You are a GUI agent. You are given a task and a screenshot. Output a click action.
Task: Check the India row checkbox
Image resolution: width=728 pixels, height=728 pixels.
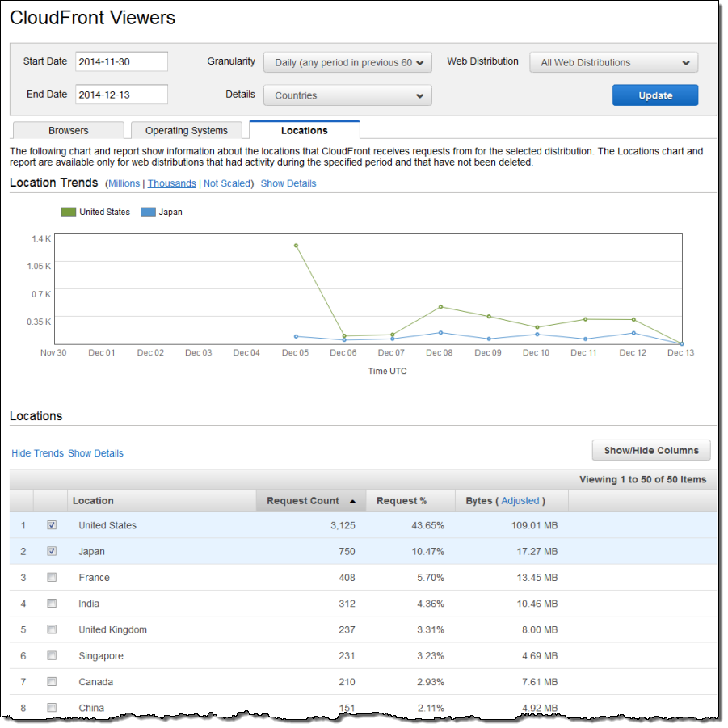click(x=52, y=603)
